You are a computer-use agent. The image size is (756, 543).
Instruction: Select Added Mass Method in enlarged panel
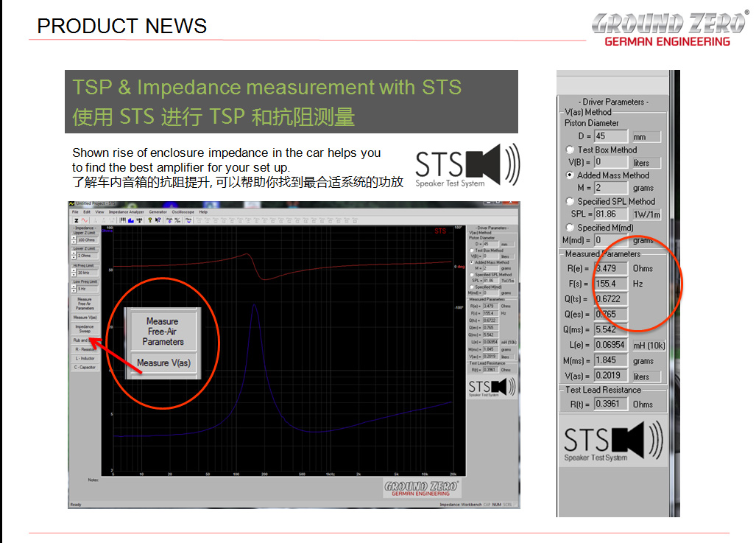pyautogui.click(x=570, y=175)
